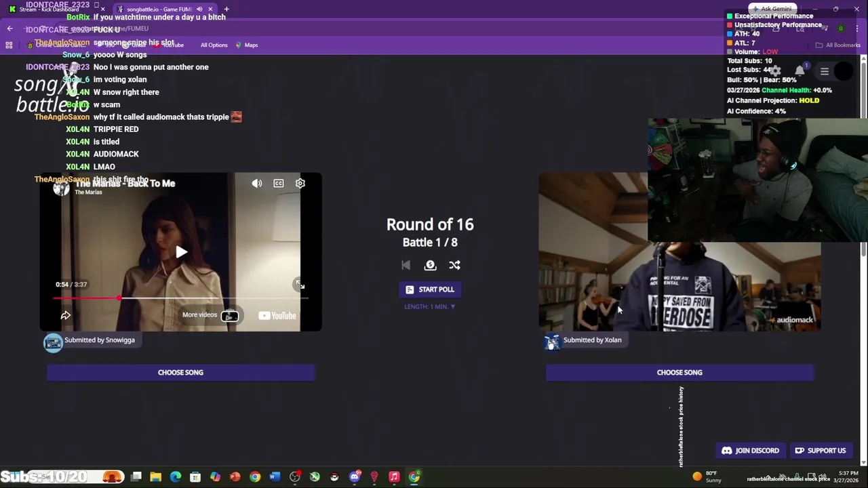This screenshot has height=488, width=868.
Task: Click the Ask Gemini button
Action: 771,9
